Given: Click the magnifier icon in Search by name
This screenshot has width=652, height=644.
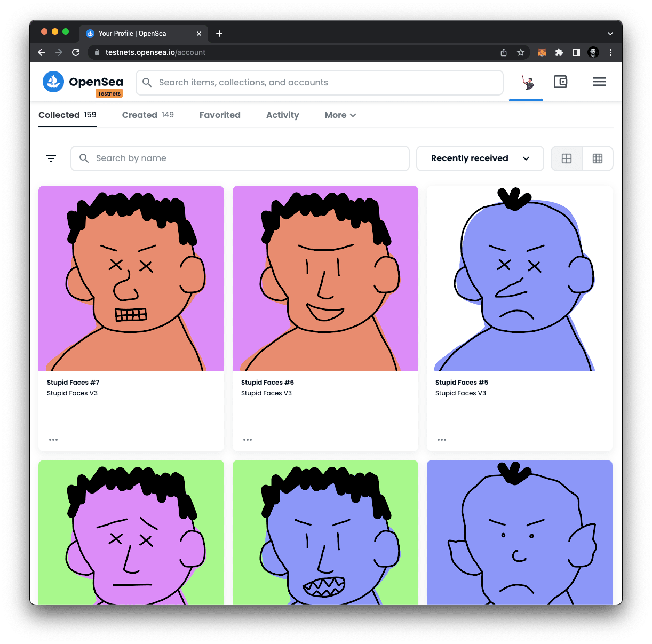Looking at the screenshot, I should 84,158.
